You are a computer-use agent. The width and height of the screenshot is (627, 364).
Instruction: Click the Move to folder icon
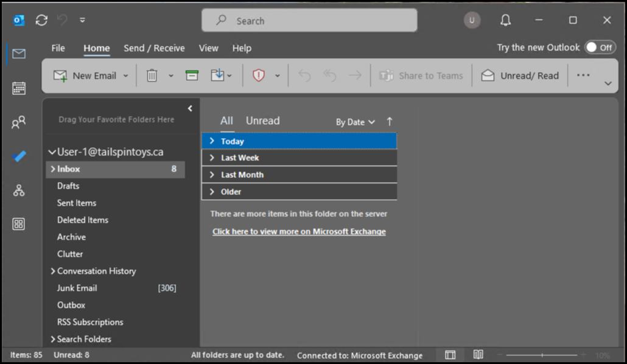[x=217, y=75]
